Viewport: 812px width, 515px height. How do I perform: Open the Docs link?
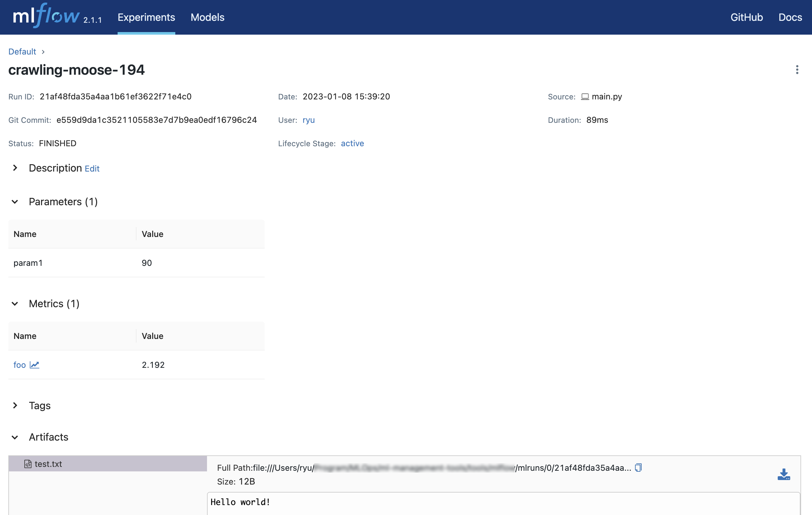click(x=790, y=17)
